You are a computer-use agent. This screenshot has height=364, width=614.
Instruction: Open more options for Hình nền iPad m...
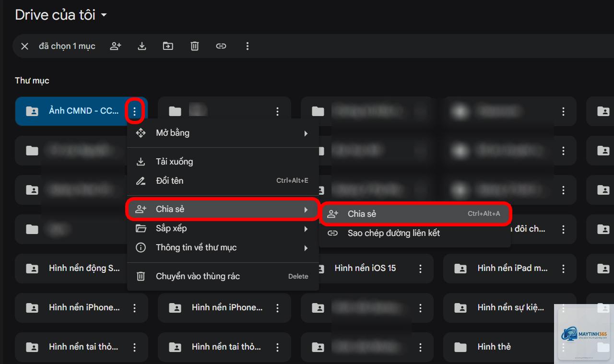click(563, 269)
